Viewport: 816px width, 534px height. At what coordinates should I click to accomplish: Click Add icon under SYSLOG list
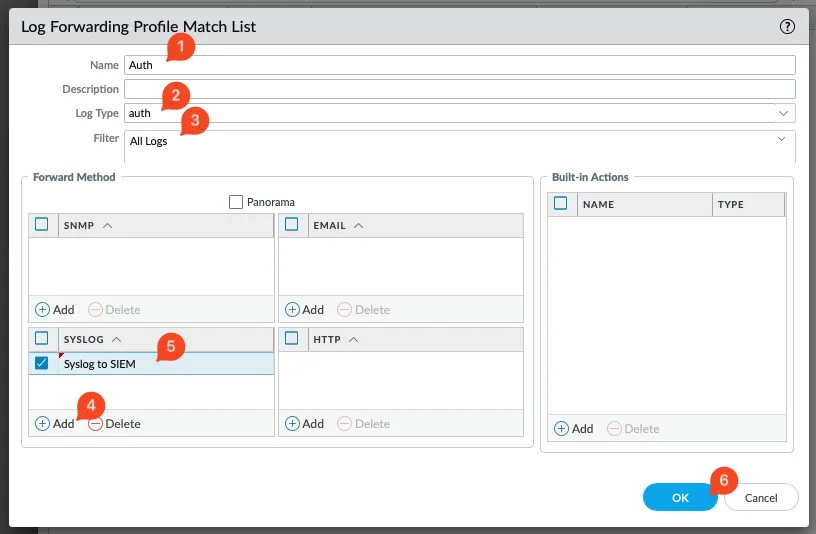tap(43, 424)
